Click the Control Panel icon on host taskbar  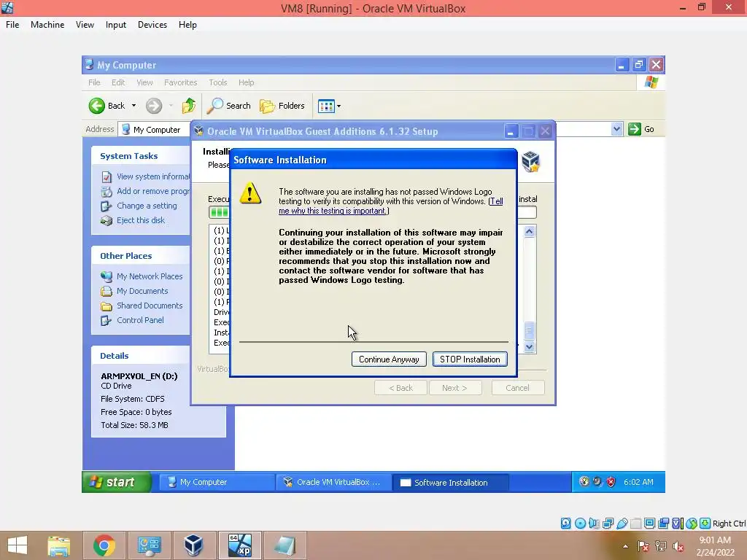pyautogui.click(x=149, y=545)
